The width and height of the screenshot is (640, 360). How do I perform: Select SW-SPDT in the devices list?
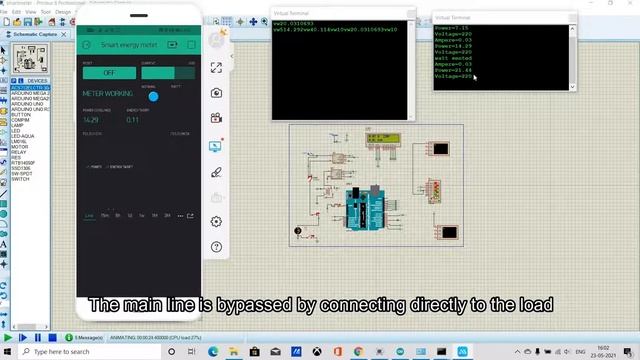pyautogui.click(x=22, y=173)
